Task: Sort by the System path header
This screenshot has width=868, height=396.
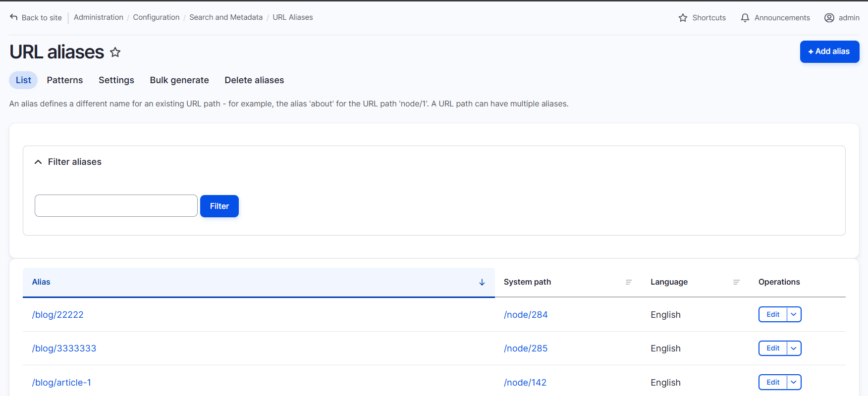Action: pos(527,282)
